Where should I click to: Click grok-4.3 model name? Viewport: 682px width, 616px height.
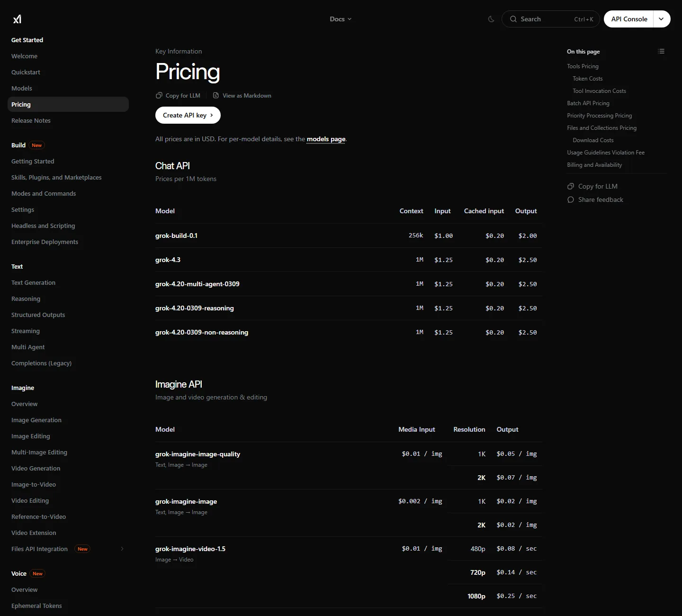click(168, 260)
